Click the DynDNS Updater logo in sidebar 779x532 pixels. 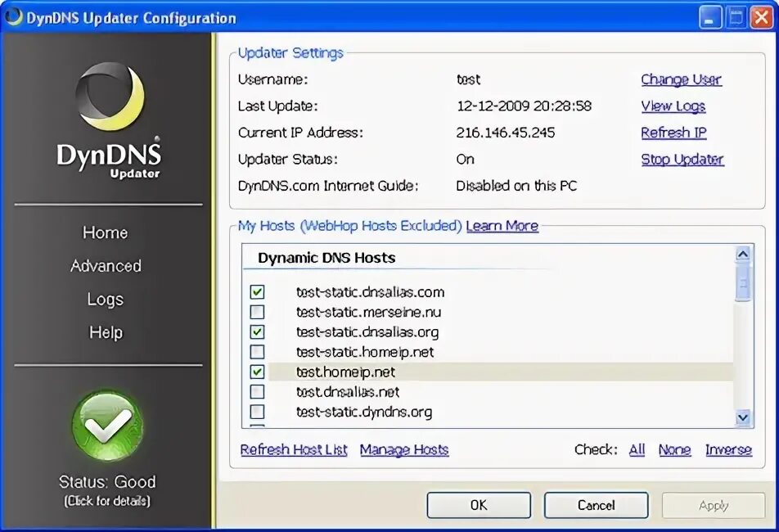(109, 120)
